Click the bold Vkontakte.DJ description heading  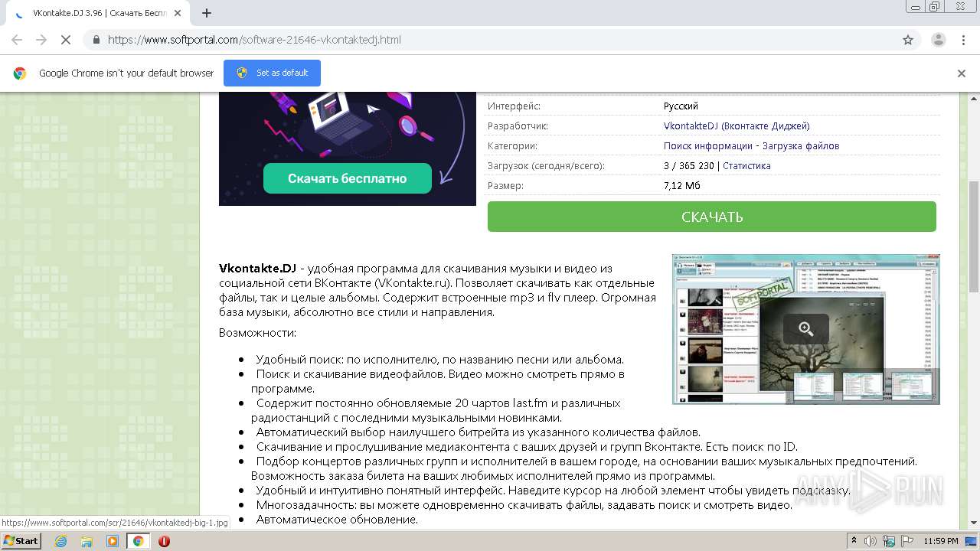[257, 268]
